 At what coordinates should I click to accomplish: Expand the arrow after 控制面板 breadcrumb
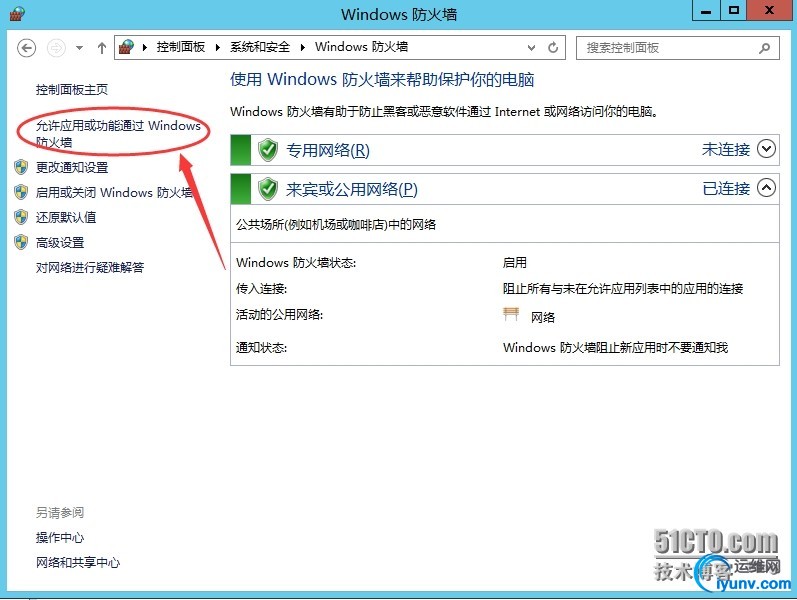coord(218,48)
